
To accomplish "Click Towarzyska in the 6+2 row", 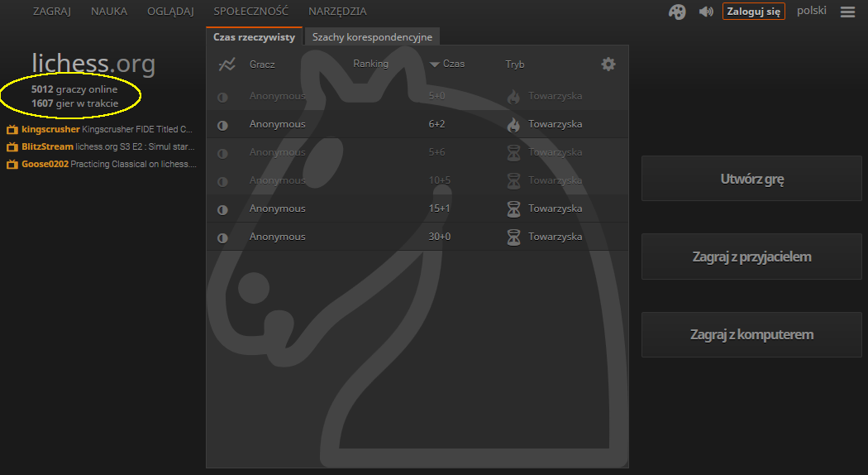I will (x=555, y=124).
